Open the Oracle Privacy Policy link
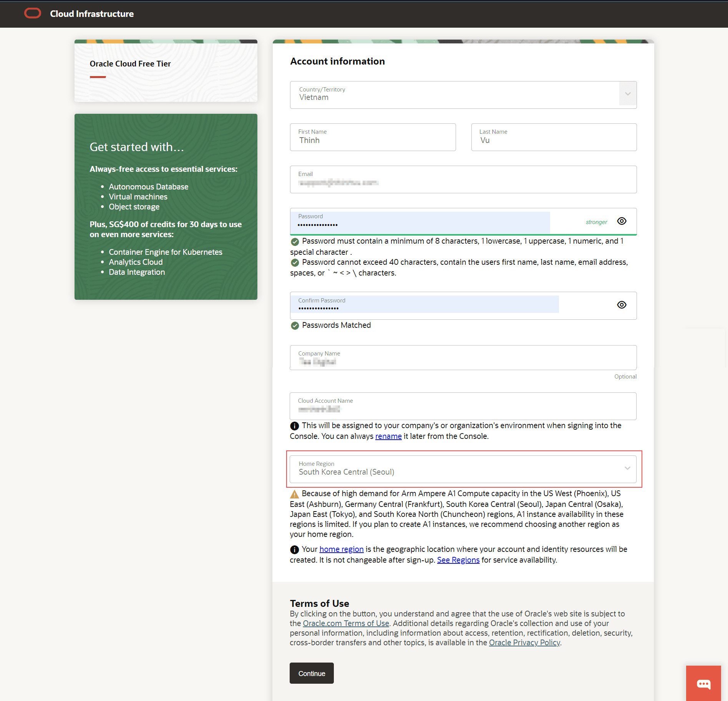 point(524,643)
